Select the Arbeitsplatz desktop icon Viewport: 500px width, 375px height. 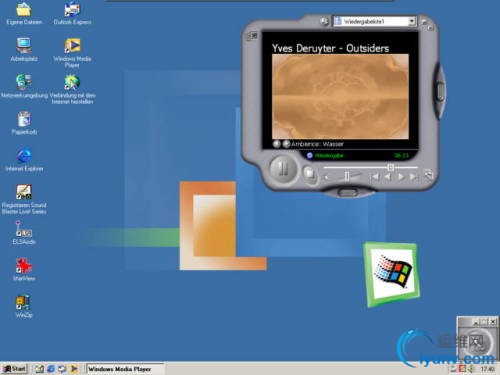24,50
